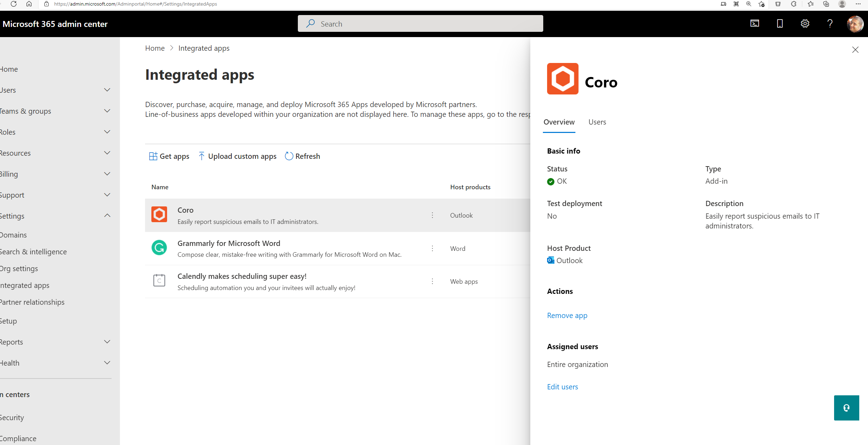Open Setup in the left navigation

(8, 321)
